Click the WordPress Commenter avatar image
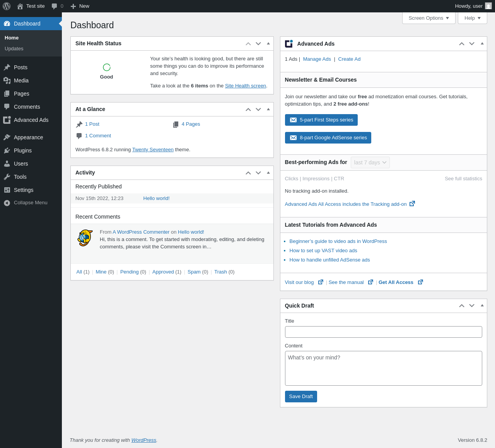This screenshot has width=495, height=448. coord(85,238)
